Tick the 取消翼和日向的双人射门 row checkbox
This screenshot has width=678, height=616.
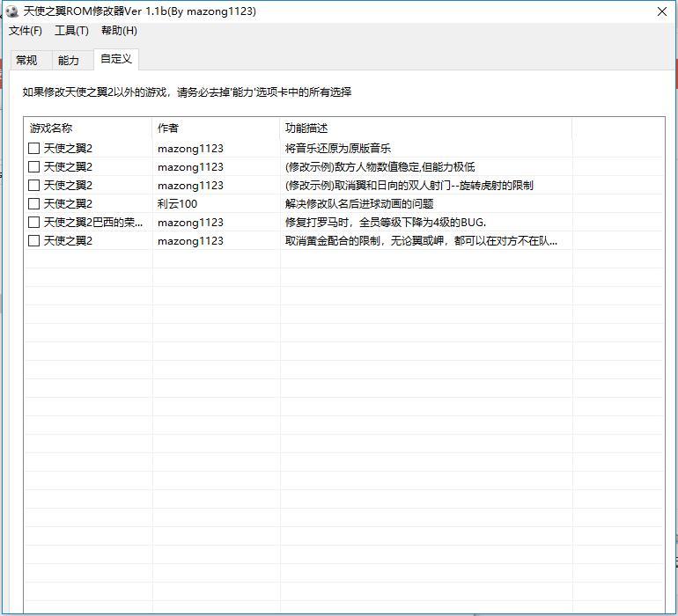click(33, 186)
